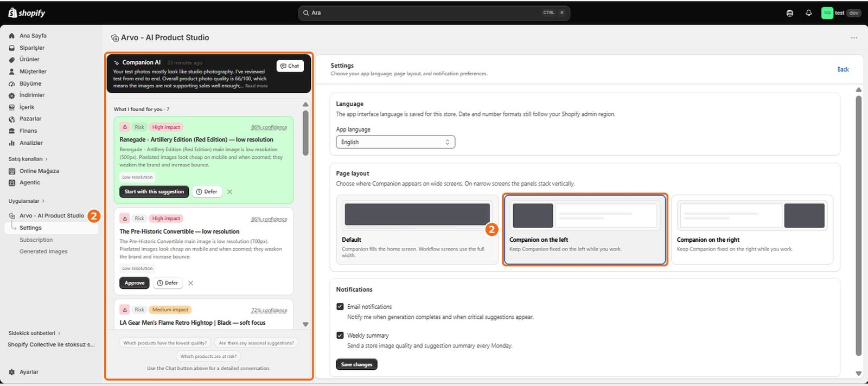Click the İçerik icon
868x386 pixels.
12,107
